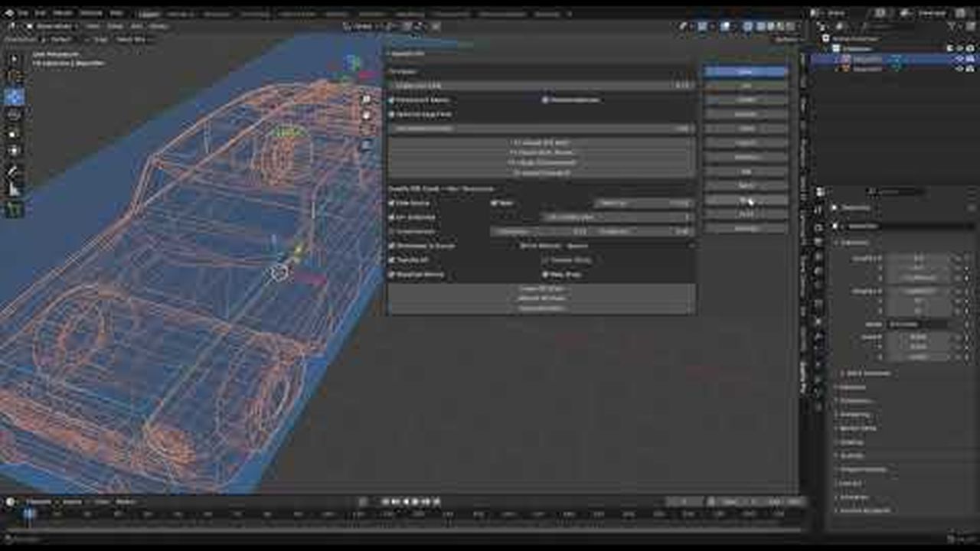980x551 pixels.
Task: Click the zoom viewport magnifier icon
Action: [x=367, y=99]
